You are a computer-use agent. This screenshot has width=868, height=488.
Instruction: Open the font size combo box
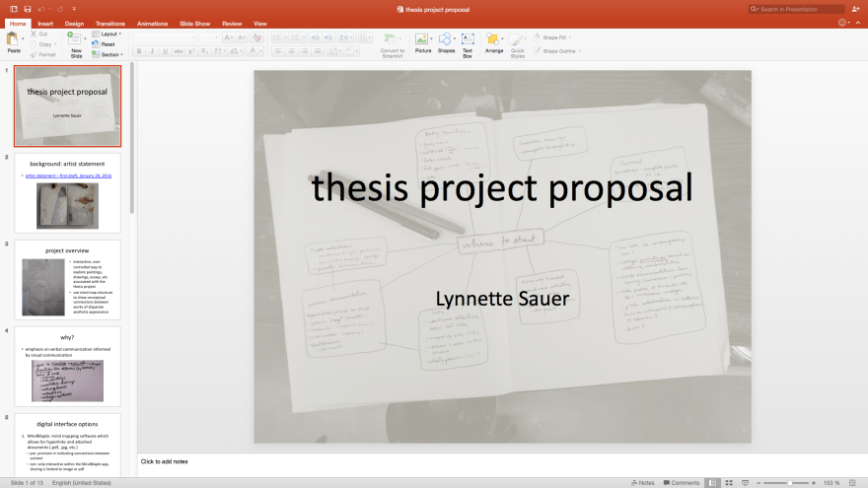[x=209, y=37]
